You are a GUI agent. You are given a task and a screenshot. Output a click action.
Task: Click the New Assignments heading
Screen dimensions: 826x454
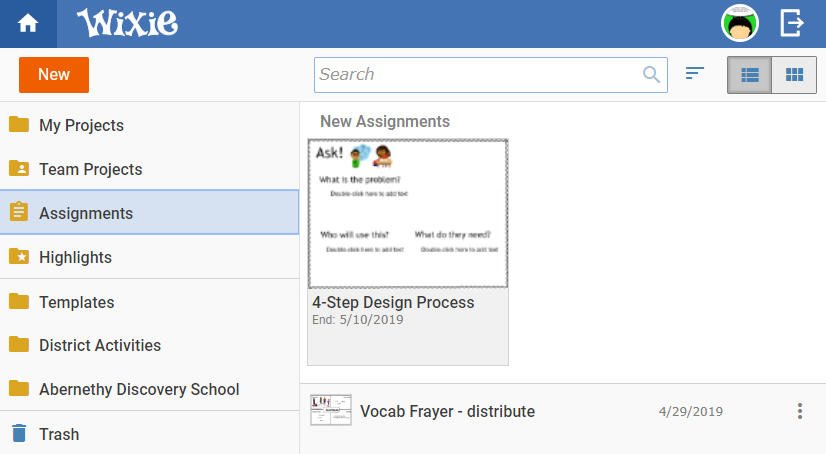[385, 121]
